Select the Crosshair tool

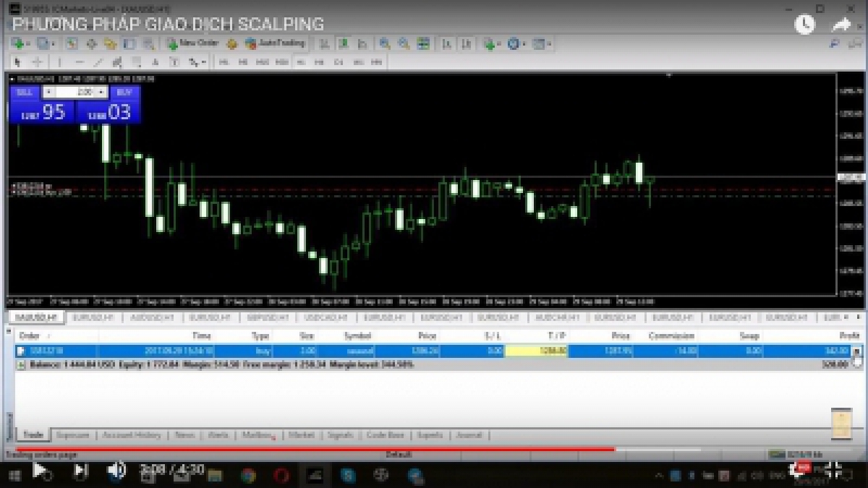(x=37, y=62)
